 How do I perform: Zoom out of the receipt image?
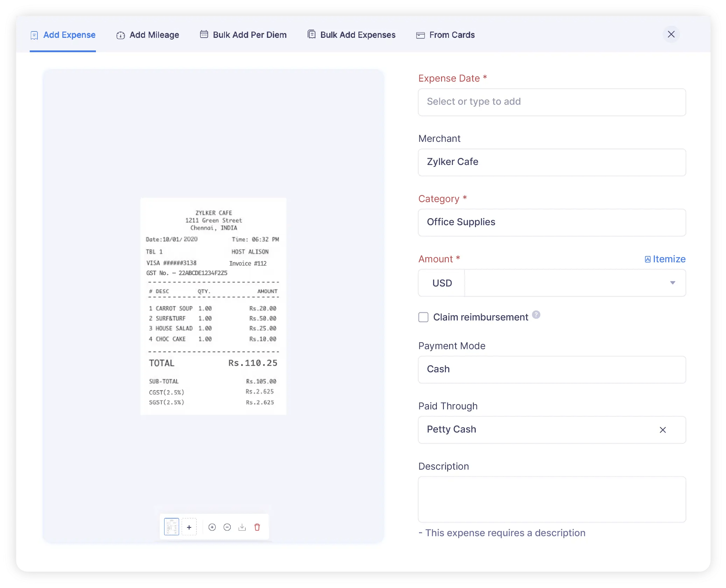coord(227,527)
